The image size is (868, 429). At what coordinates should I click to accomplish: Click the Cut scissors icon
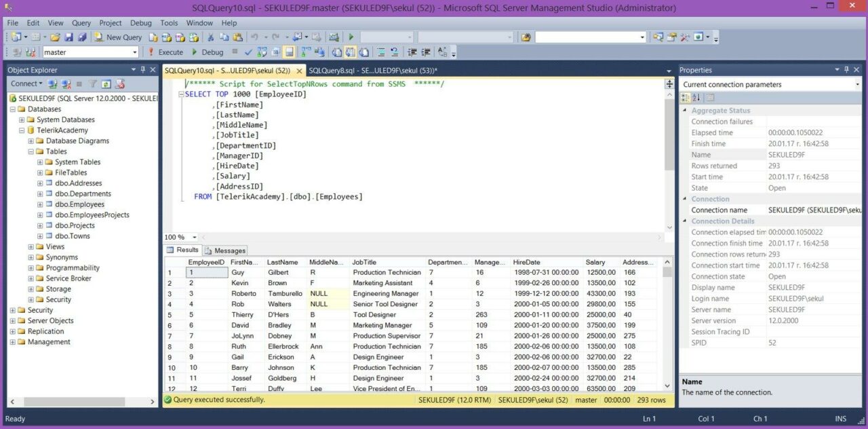click(x=211, y=37)
